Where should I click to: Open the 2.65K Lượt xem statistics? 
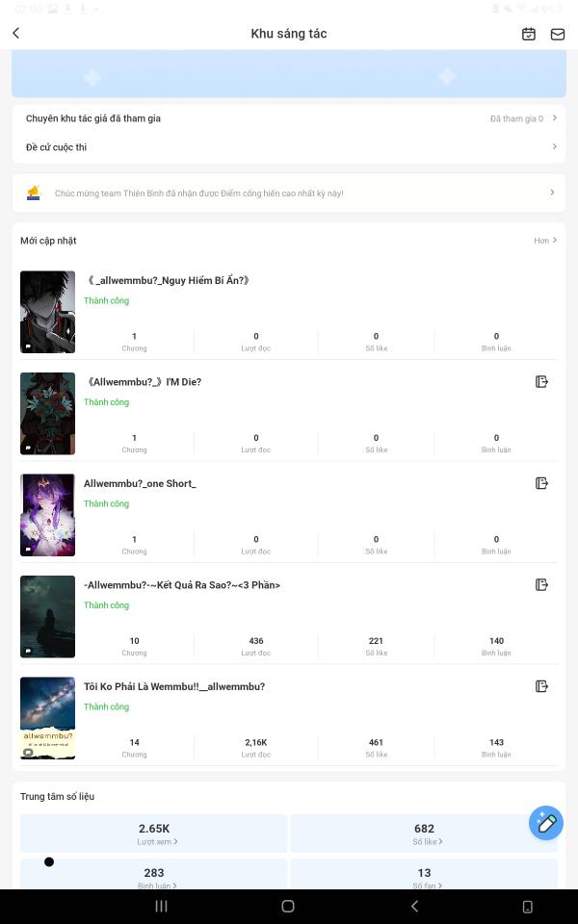tap(154, 834)
